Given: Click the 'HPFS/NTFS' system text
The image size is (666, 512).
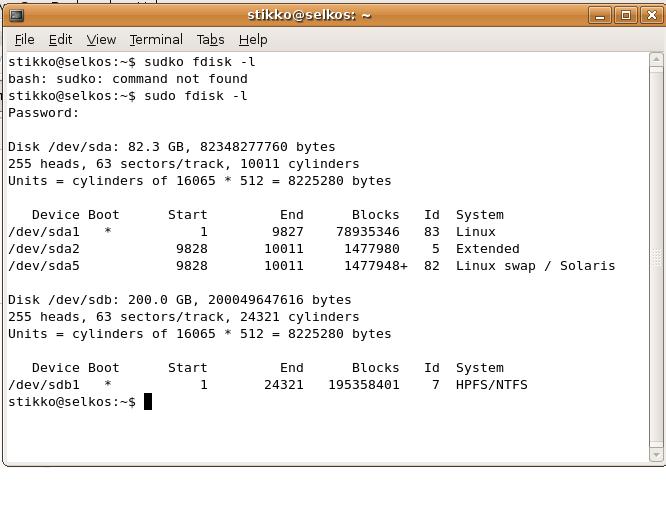Looking at the screenshot, I should click(491, 385).
